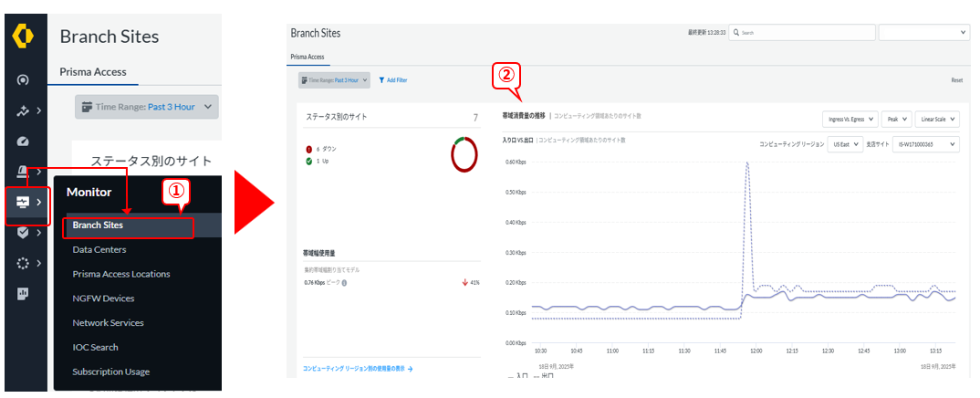Switch to the Prisma Access tab

[93, 71]
